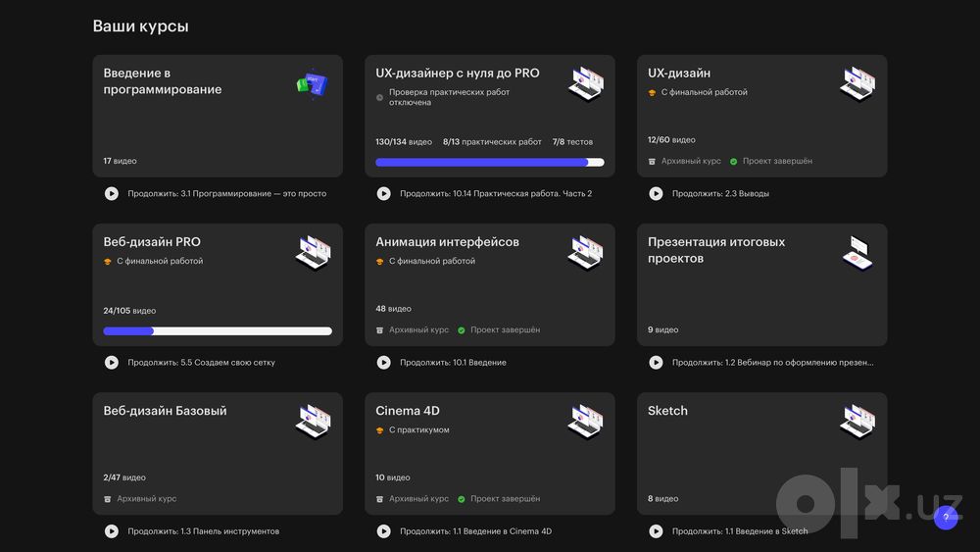Click archive icon in Веб-дизайн Базовый card

point(108,499)
